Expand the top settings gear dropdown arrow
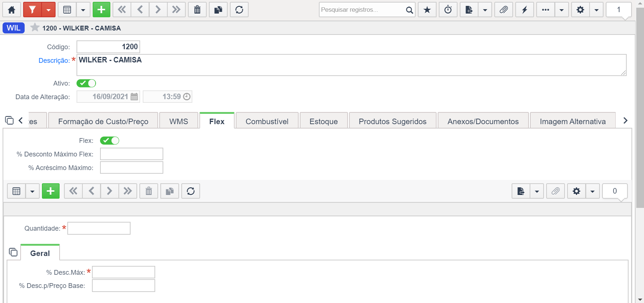Screen dimensions: 644x303 point(596,10)
